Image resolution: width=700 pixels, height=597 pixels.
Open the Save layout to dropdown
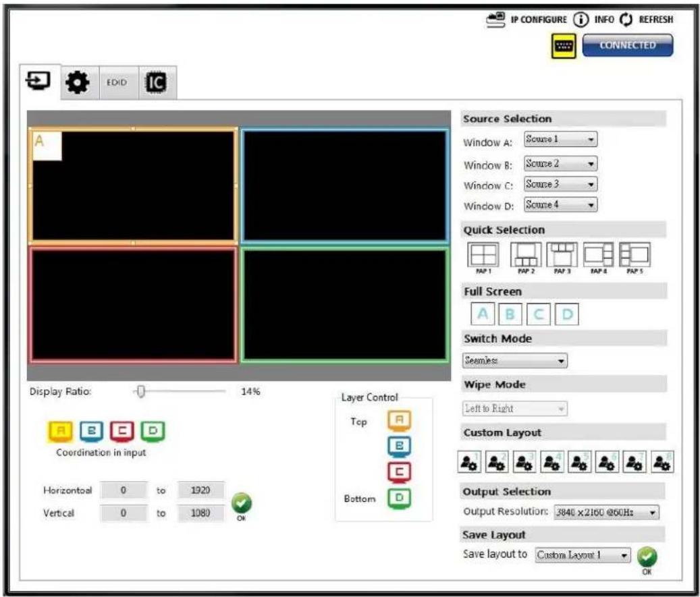click(583, 555)
